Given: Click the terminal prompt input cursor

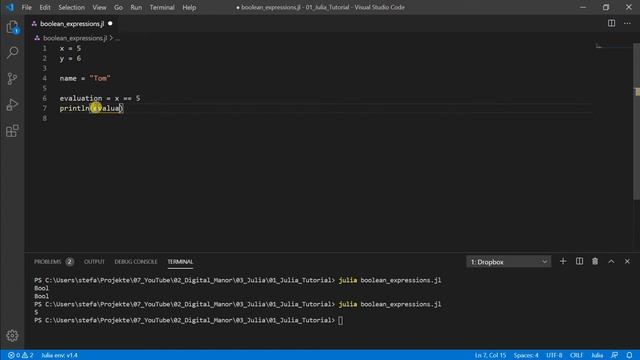Looking at the screenshot, I should (x=340, y=320).
